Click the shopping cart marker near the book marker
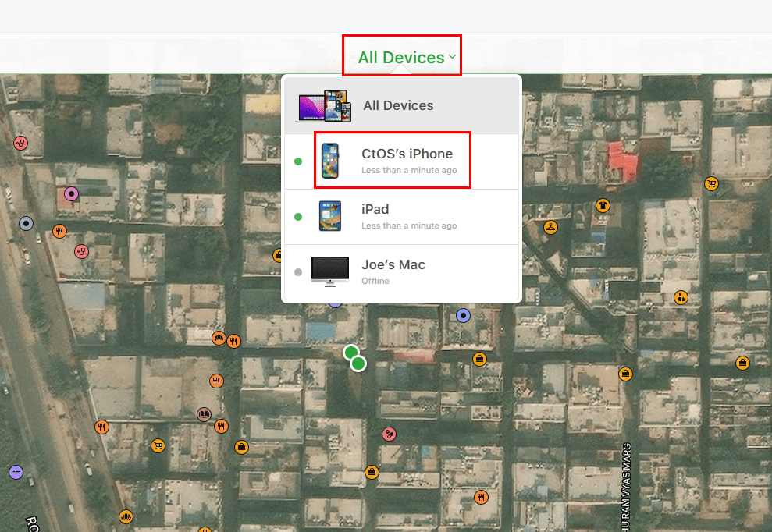This screenshot has width=772, height=532. pos(158,446)
